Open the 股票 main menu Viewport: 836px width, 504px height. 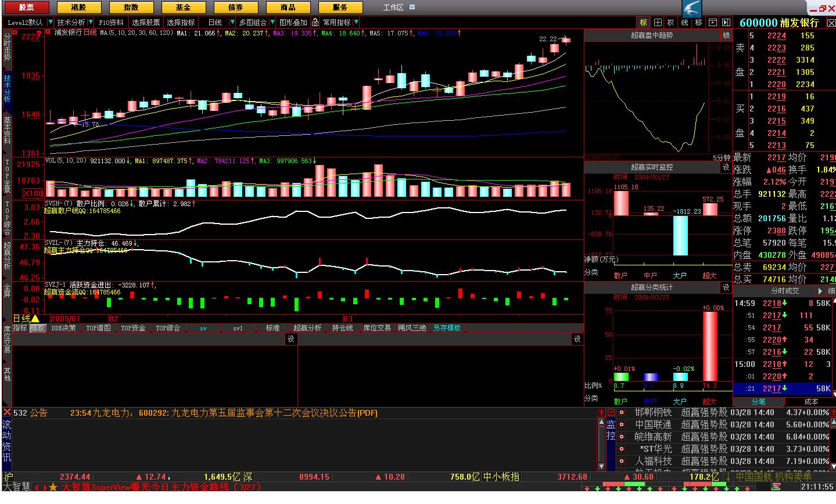(26, 8)
